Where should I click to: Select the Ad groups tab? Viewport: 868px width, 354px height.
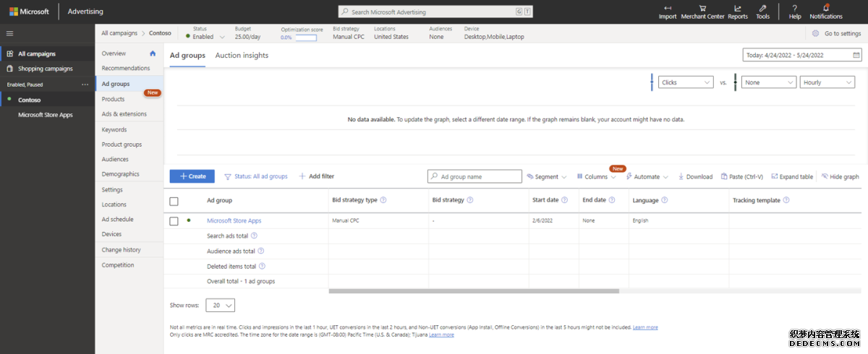point(187,56)
